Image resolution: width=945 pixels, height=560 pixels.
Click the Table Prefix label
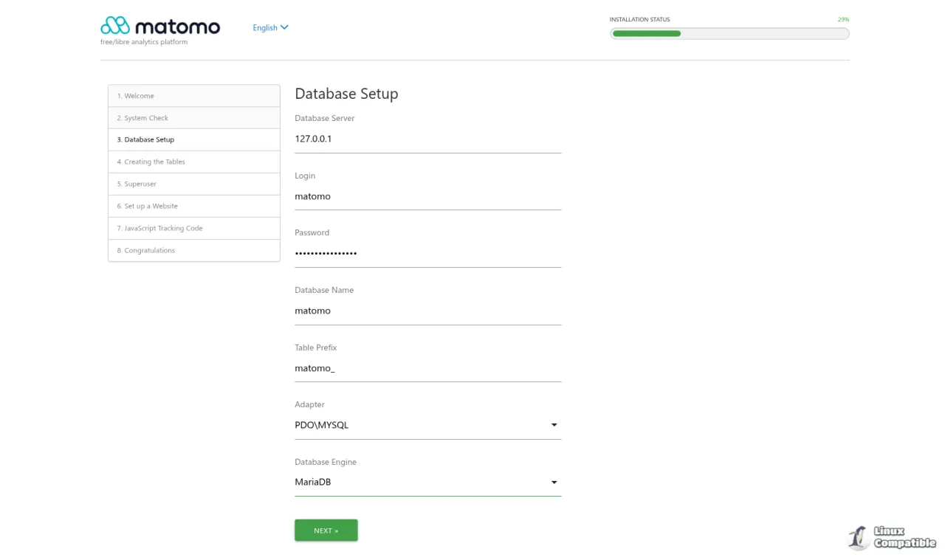point(316,348)
